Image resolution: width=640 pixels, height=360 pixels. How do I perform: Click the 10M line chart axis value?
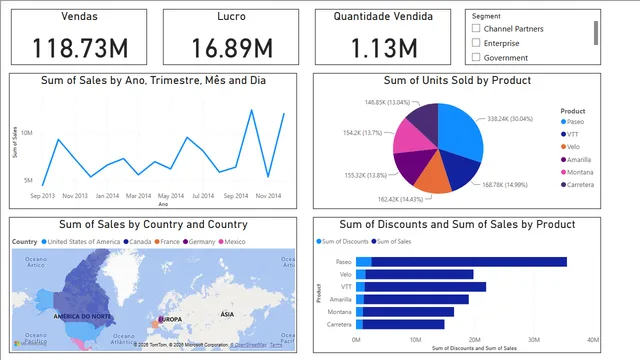click(27, 133)
